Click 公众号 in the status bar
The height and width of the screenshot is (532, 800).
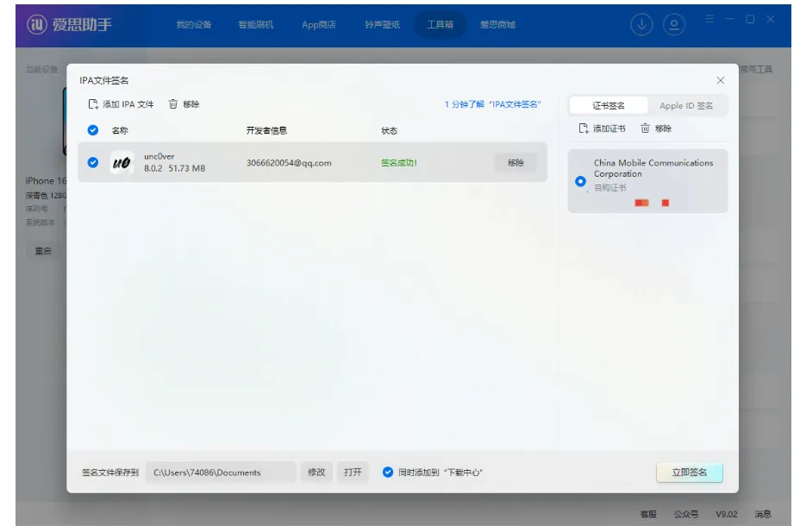[685, 514]
